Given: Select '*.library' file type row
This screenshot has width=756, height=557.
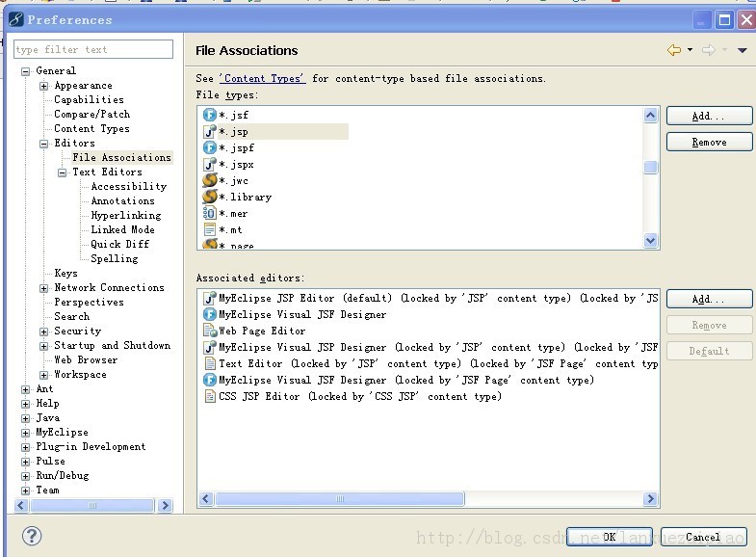Looking at the screenshot, I should 237,197.
